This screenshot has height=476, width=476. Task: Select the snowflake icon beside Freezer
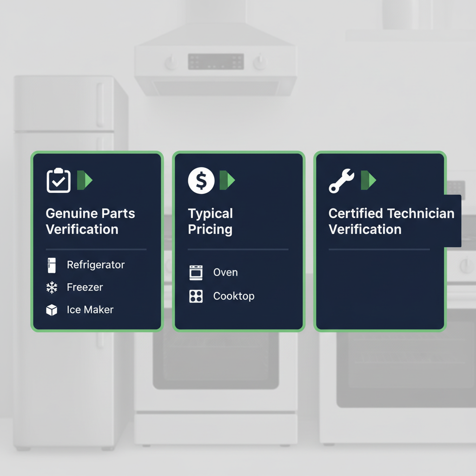tap(52, 287)
